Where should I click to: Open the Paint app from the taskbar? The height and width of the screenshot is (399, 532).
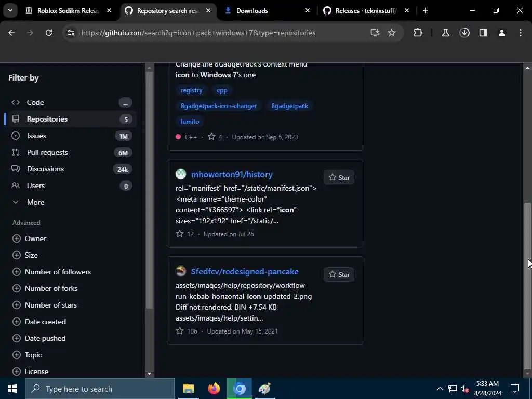(264, 389)
